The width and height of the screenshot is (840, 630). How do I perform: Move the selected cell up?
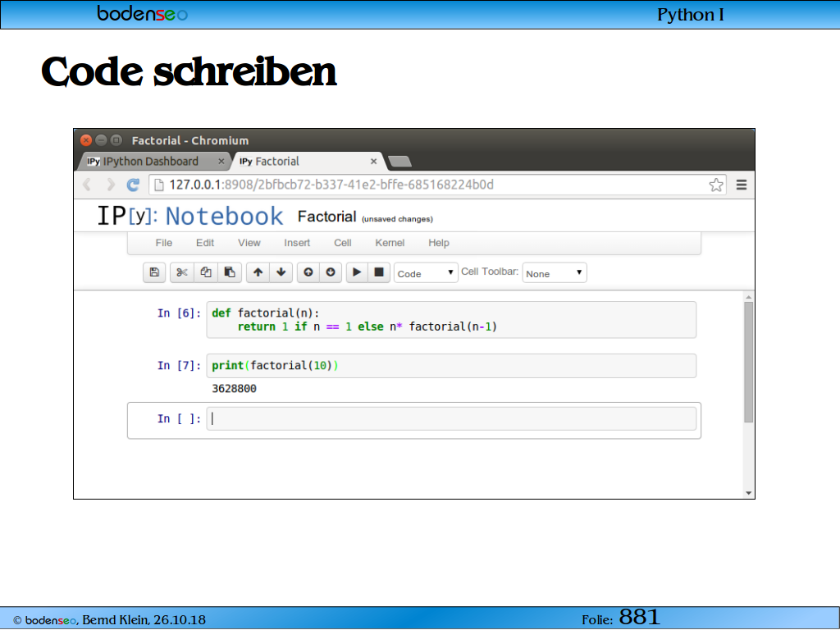(x=258, y=272)
